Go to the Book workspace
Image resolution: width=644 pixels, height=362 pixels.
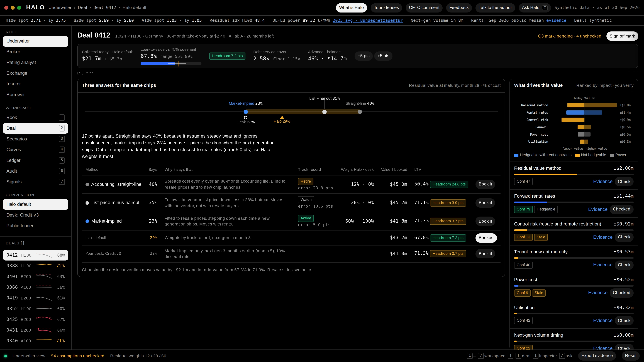click(x=35, y=117)
